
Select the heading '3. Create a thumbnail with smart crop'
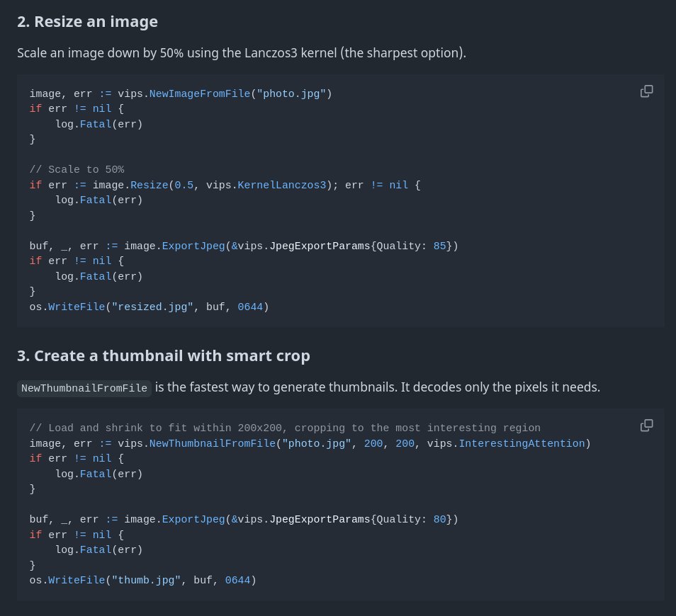tap(164, 356)
